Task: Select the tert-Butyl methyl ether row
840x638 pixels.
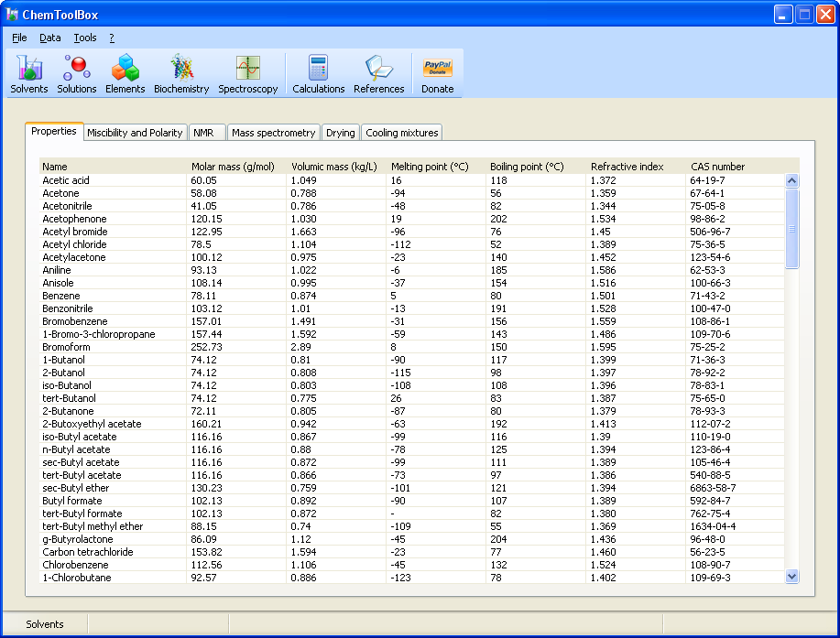Action: pos(412,526)
